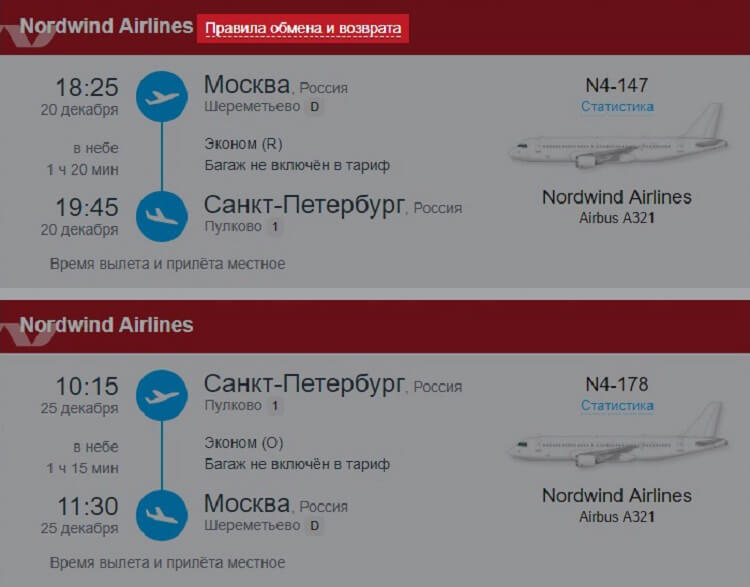Click the Saint Petersburg departure plane icon

tap(162, 395)
